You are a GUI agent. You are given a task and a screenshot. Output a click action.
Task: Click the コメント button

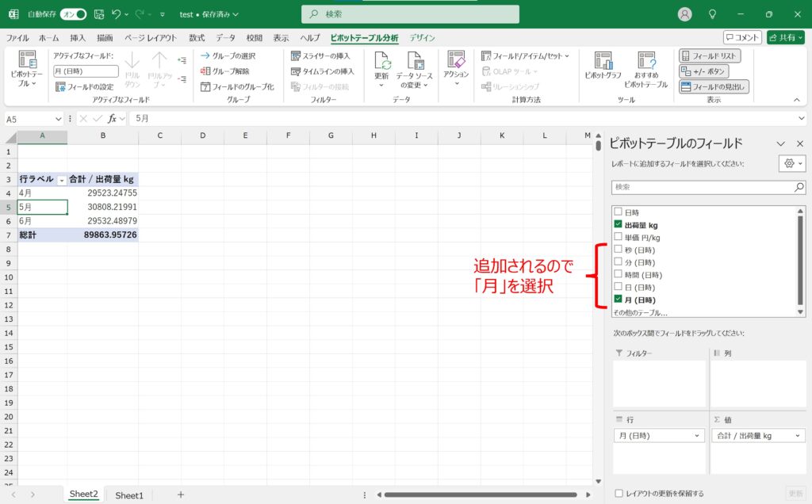tap(742, 37)
